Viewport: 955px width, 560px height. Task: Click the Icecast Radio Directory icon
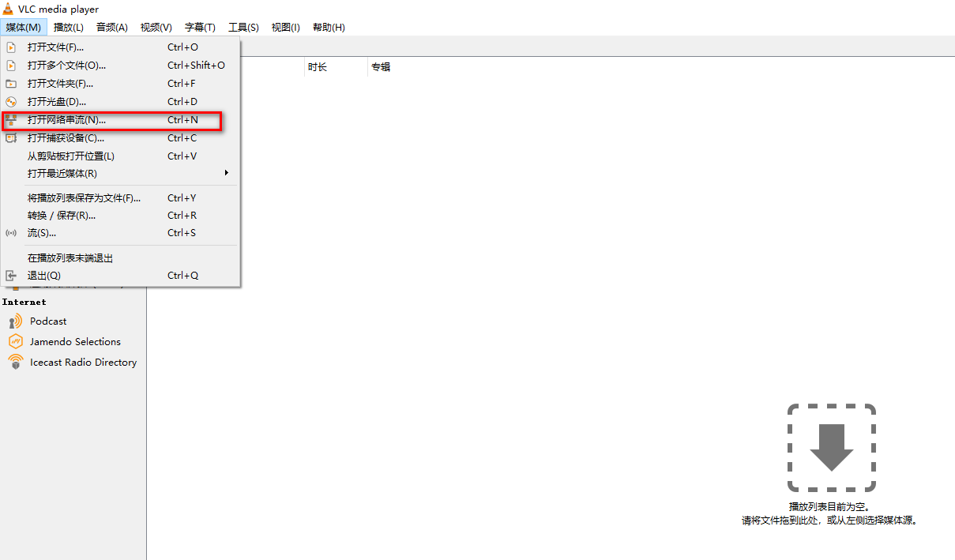(x=16, y=363)
